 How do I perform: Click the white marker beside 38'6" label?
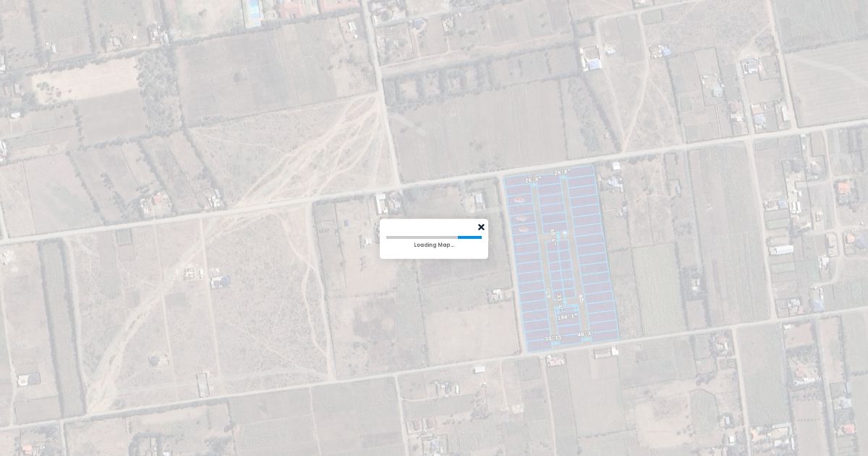coord(565,232)
